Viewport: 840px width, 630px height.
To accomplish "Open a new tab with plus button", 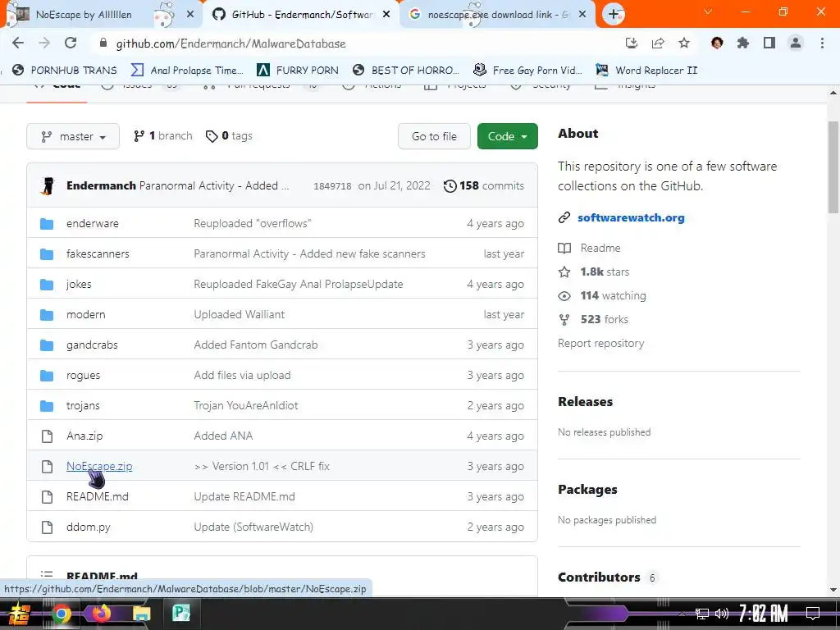I will click(x=614, y=15).
